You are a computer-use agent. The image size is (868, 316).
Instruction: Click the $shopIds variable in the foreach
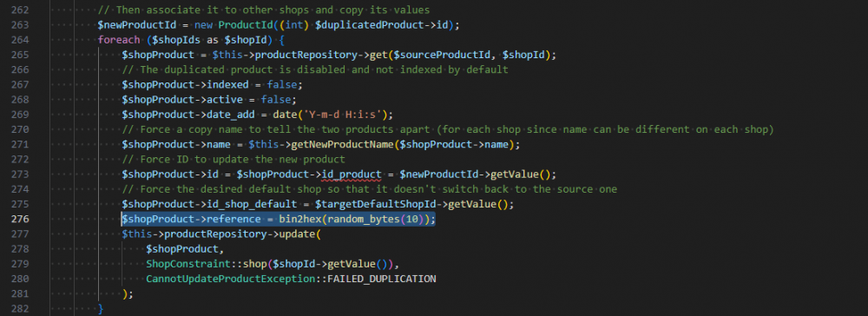(x=176, y=40)
